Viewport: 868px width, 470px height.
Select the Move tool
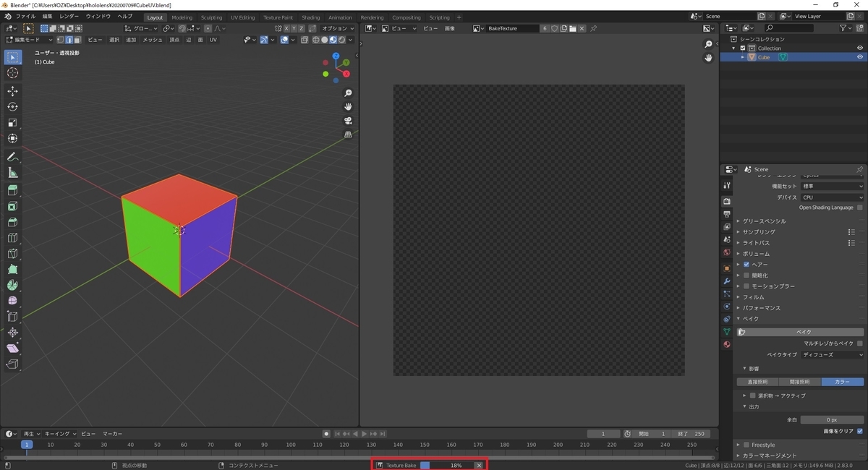(12, 91)
